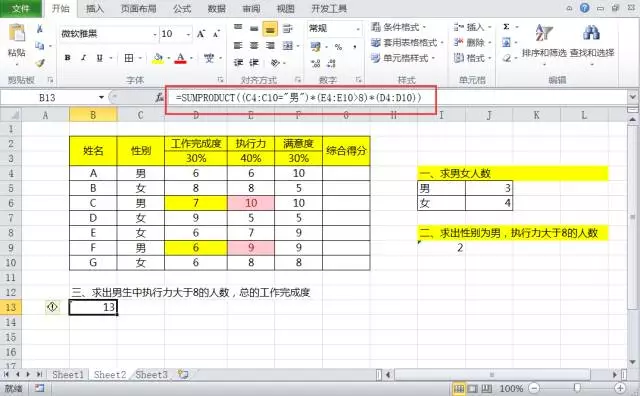
Task: Click the insert new worksheet icon
Action: click(183, 374)
